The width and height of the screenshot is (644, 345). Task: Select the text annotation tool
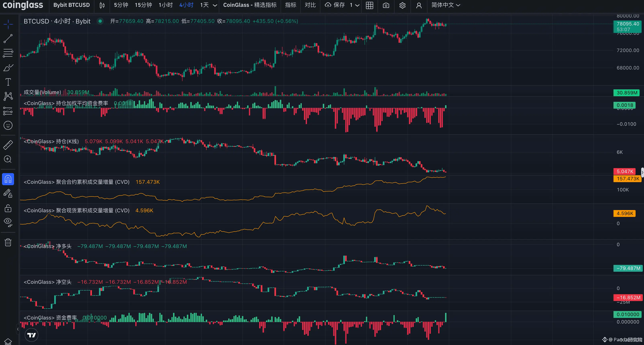pyautogui.click(x=8, y=82)
